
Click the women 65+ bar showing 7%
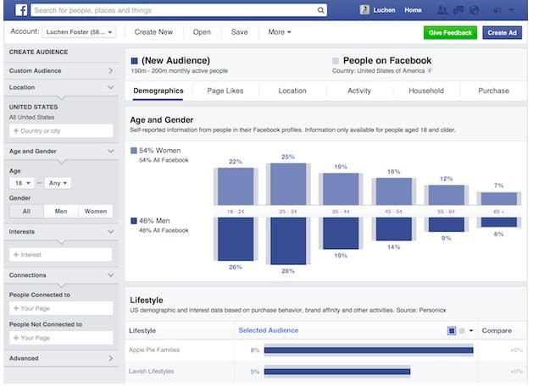point(499,199)
